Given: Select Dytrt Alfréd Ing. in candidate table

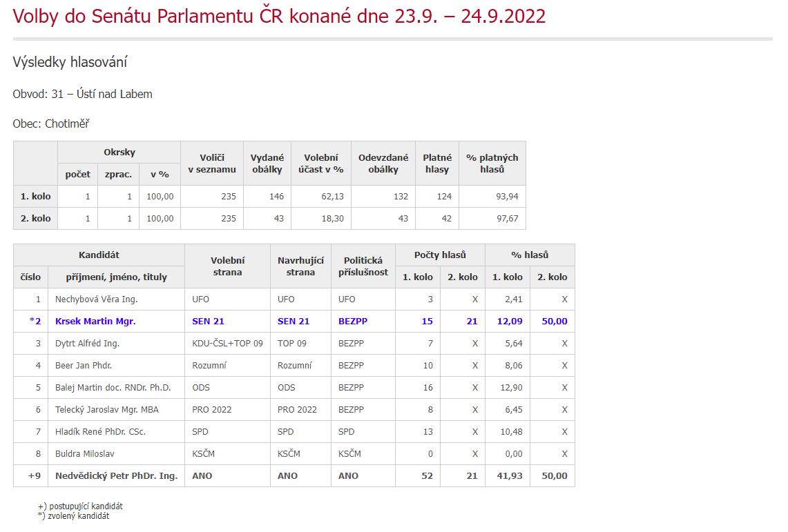Looking at the screenshot, I should [87, 343].
